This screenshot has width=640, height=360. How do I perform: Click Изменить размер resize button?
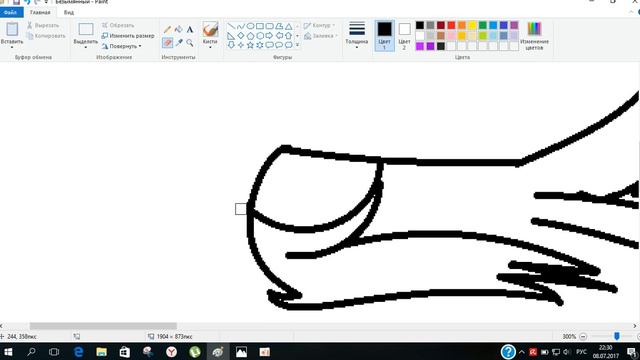[x=128, y=36]
